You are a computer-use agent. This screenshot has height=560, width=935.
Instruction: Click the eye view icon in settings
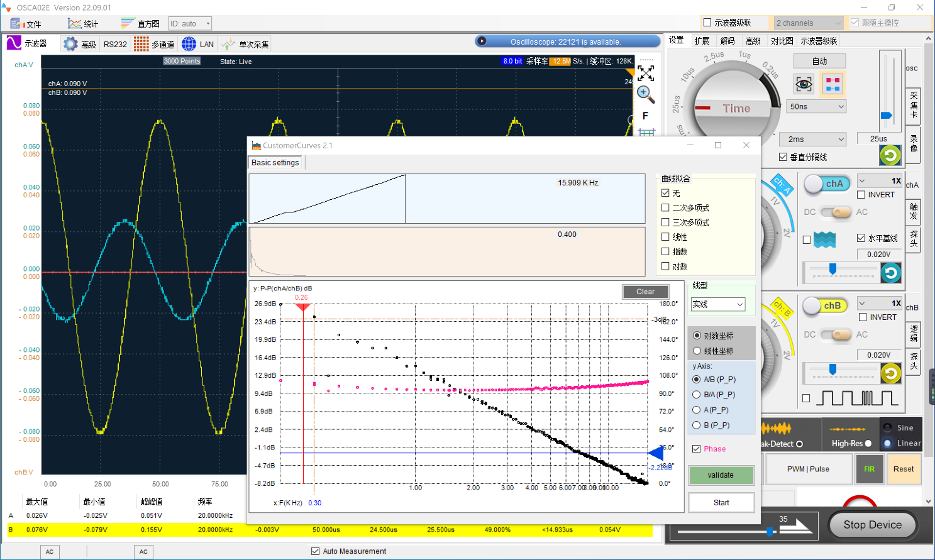(804, 84)
